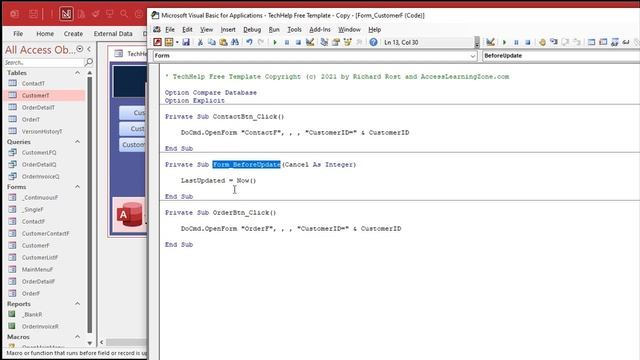This screenshot has height=360, width=640.
Task: Click the Paste clipboard icon
Action: click(223, 42)
